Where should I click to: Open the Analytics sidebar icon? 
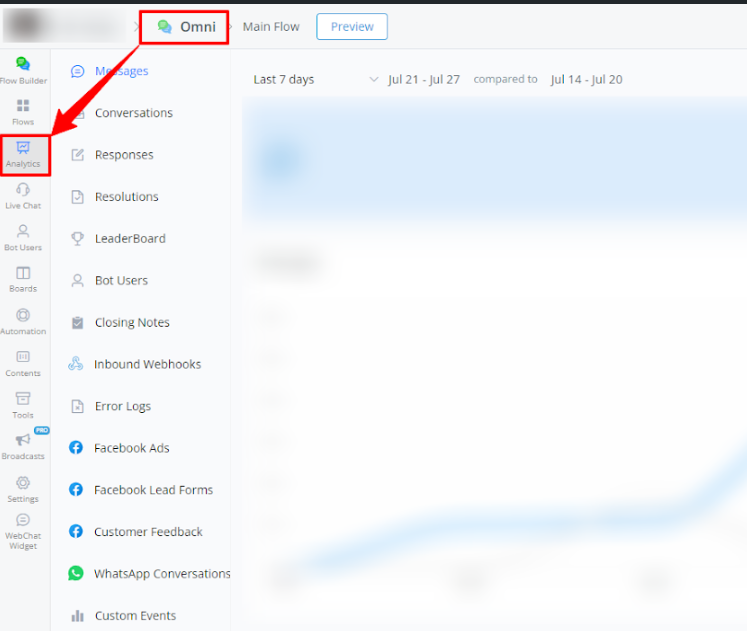click(23, 154)
